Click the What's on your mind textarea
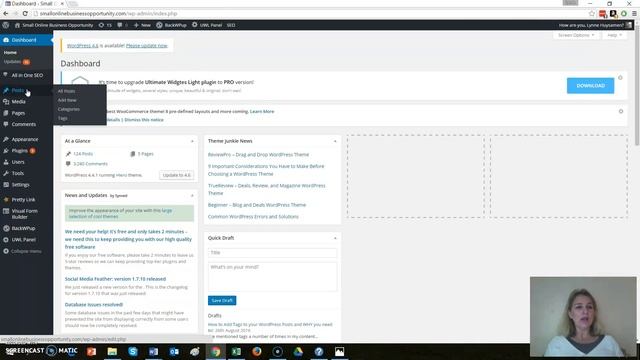Image resolution: width=640 pixels, height=360 pixels. [272, 277]
